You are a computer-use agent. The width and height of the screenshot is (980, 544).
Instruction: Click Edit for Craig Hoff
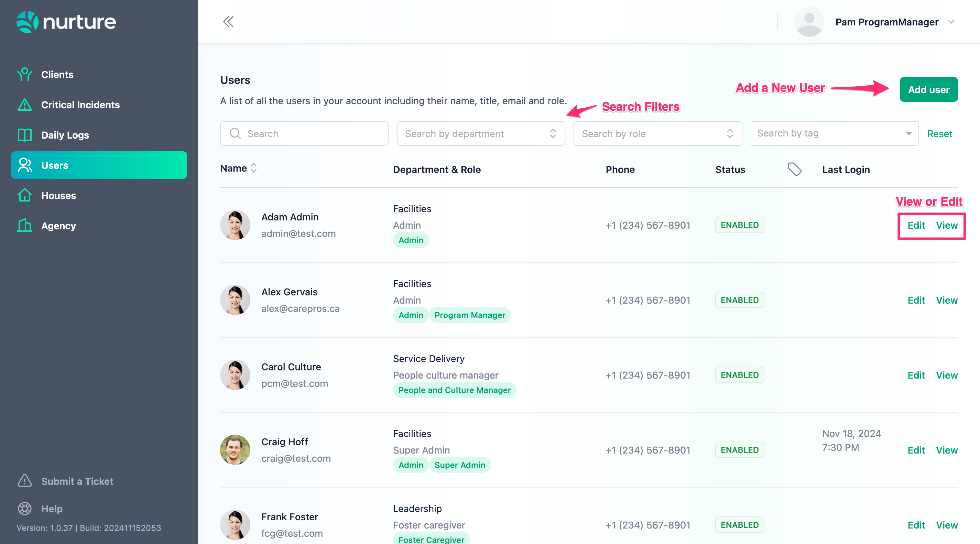(916, 450)
